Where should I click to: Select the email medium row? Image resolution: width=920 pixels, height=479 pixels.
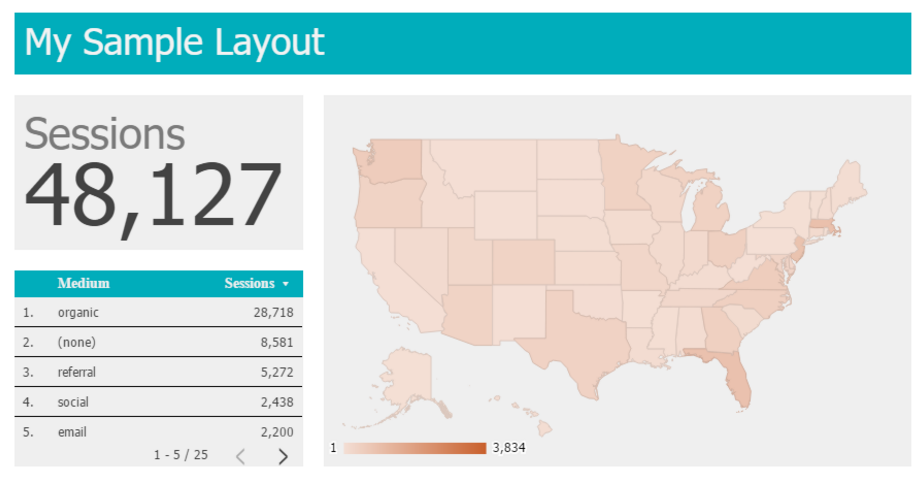(158, 432)
